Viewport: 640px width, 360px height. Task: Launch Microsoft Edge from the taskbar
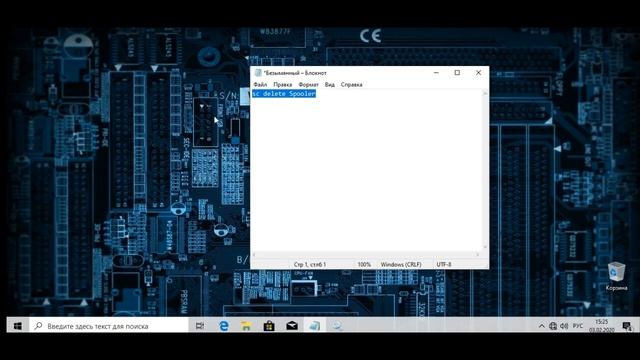coord(224,326)
